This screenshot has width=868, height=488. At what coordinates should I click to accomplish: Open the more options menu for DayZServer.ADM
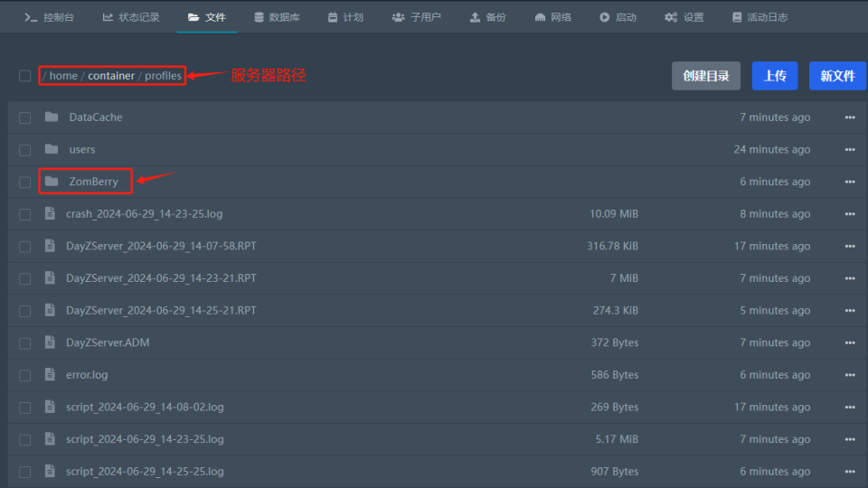849,343
